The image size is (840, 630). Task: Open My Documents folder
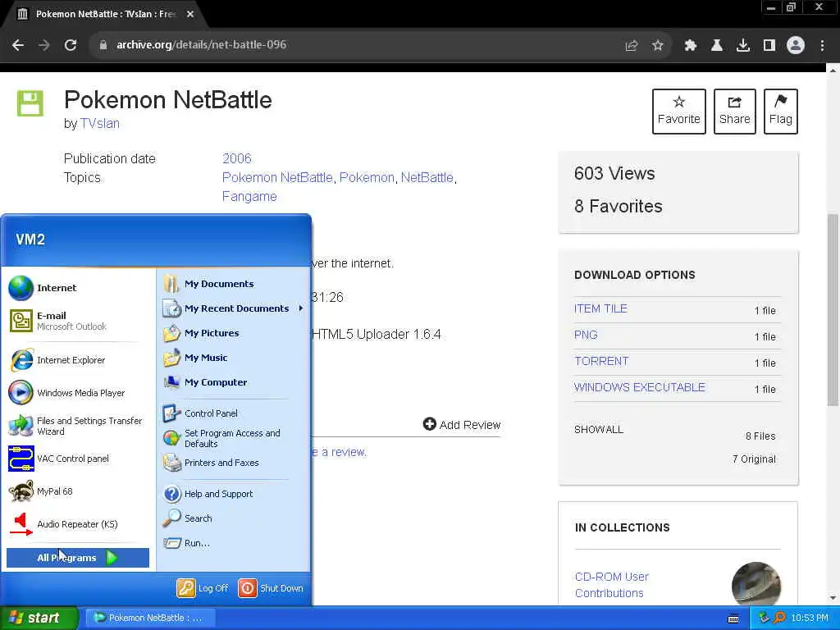coord(208,283)
